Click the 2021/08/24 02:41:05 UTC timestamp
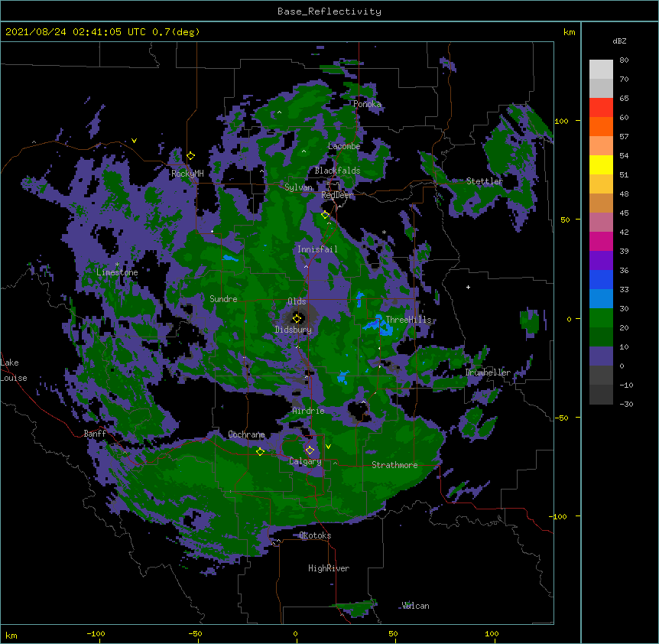 click(x=75, y=32)
